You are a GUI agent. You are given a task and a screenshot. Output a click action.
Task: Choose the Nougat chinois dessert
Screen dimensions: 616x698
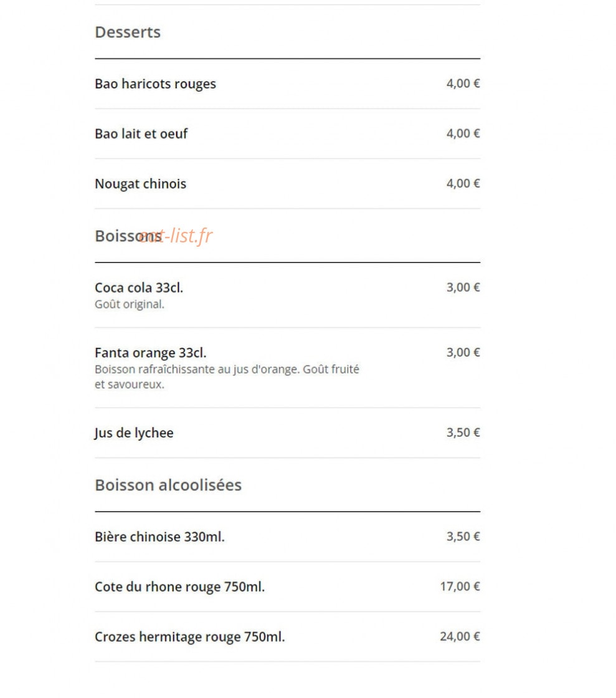pyautogui.click(x=287, y=183)
